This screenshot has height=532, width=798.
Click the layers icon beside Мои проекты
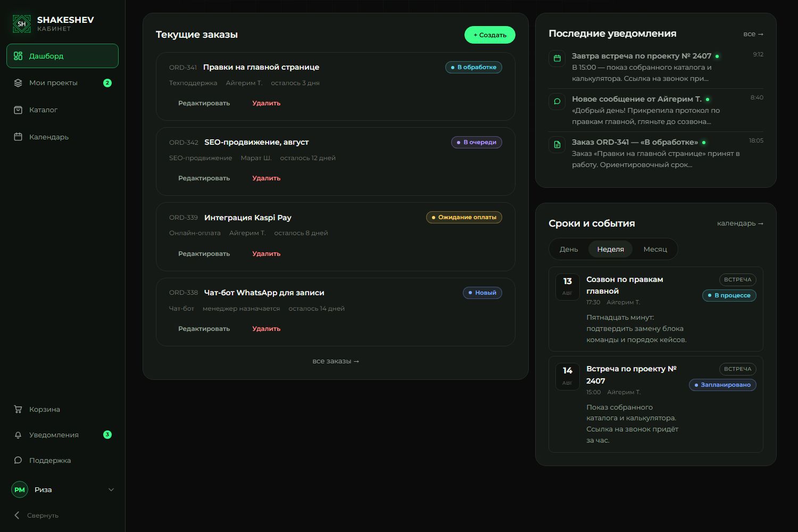[x=18, y=83]
